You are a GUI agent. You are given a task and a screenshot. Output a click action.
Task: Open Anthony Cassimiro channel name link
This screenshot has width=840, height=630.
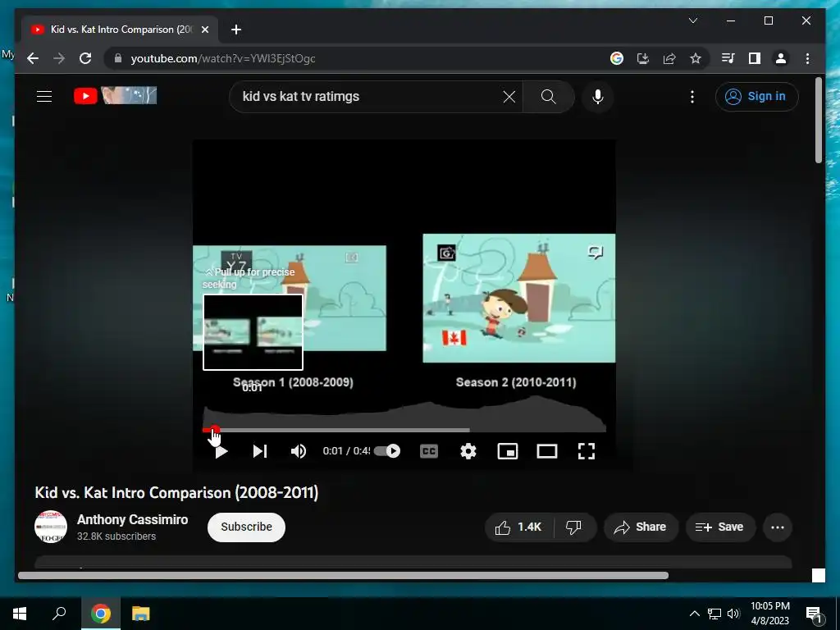132,519
